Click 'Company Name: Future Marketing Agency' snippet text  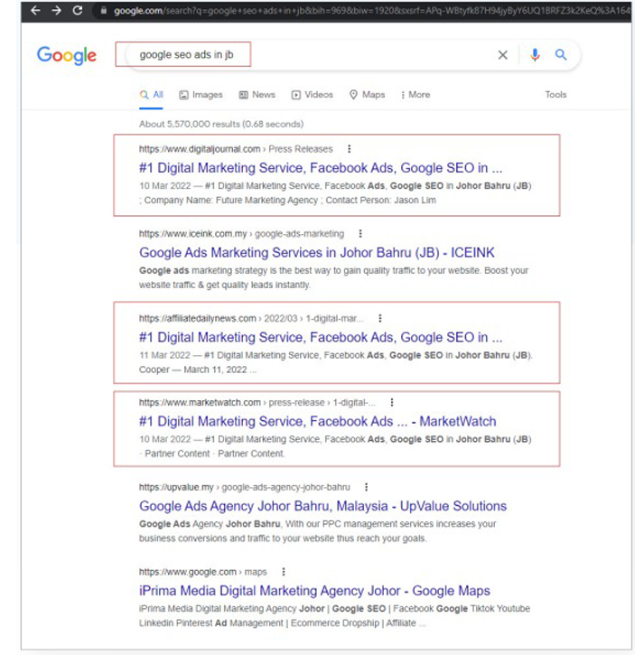coord(231,201)
